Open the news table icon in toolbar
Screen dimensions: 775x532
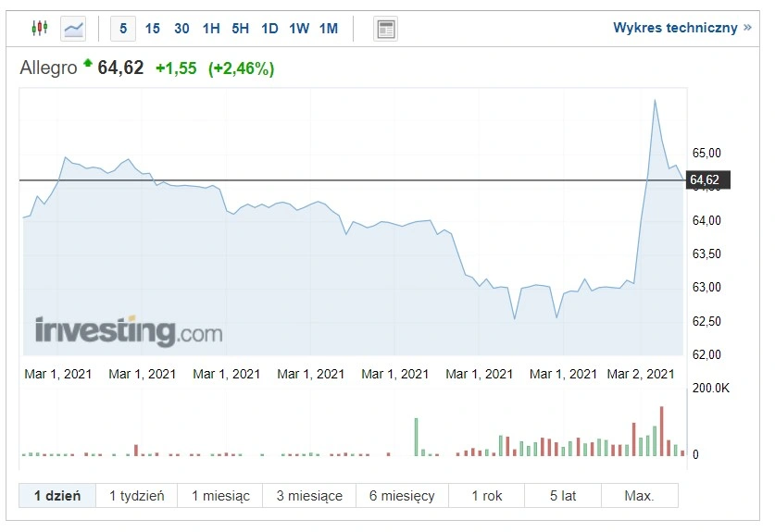click(385, 29)
